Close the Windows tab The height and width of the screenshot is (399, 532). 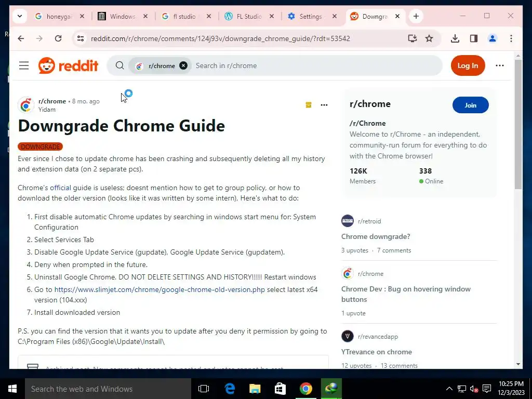click(145, 16)
